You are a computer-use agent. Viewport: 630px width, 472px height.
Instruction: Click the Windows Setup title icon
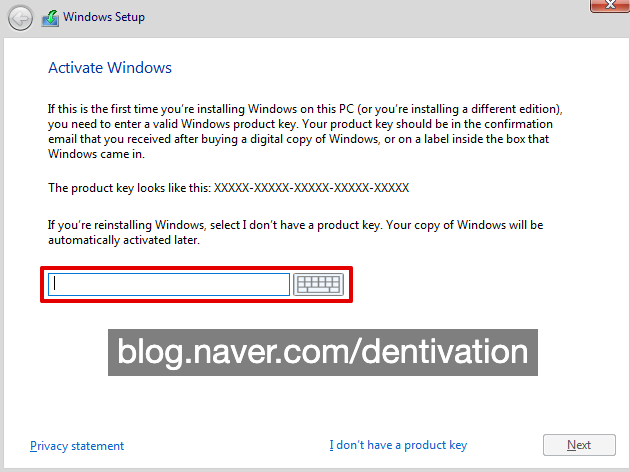click(50, 18)
